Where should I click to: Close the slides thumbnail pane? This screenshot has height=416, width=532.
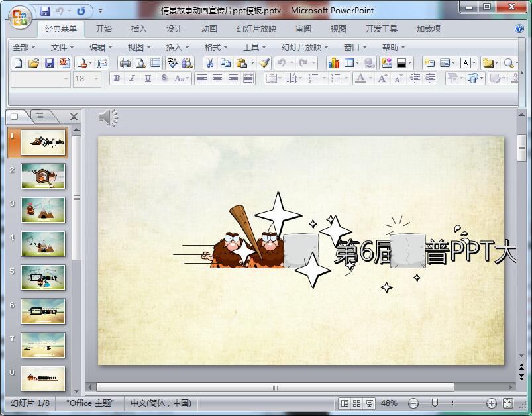(x=74, y=117)
